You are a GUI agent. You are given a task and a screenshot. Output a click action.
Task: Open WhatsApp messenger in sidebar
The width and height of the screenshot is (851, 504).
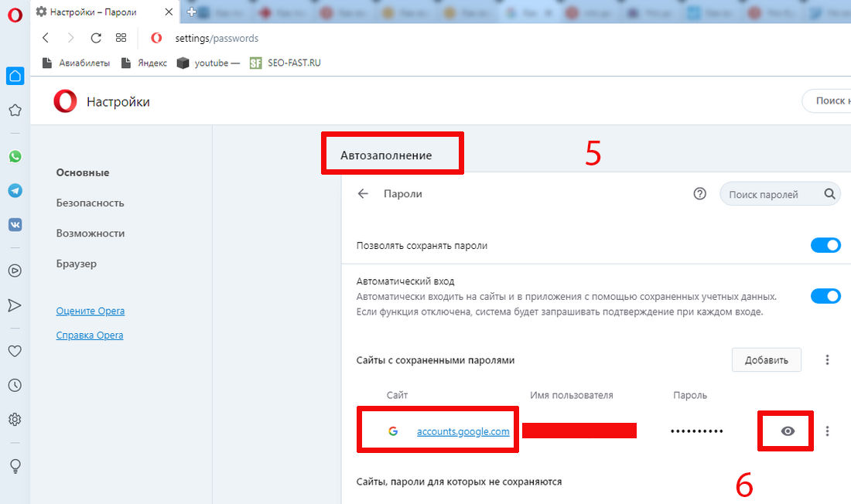pyautogui.click(x=15, y=157)
